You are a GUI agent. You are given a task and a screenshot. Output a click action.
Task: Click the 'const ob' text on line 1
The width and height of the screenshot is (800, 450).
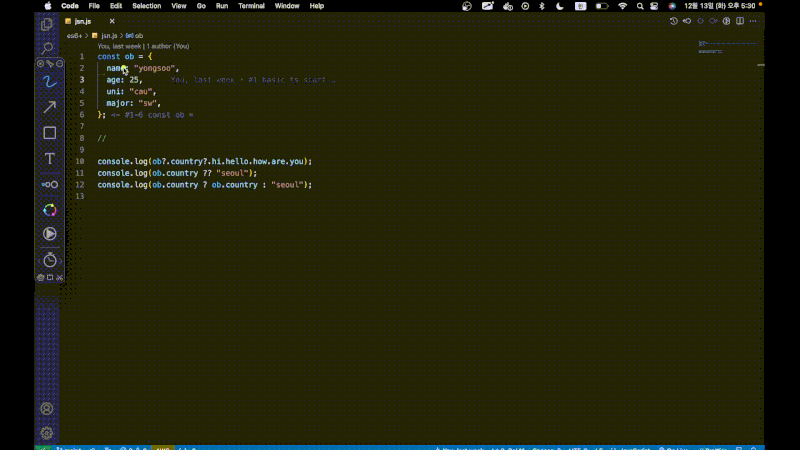click(116, 57)
